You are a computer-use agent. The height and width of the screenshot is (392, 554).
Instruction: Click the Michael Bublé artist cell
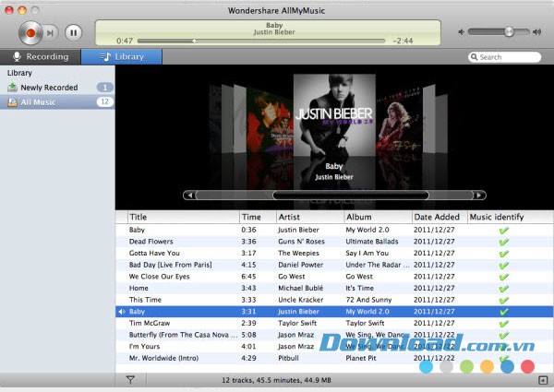300,289
